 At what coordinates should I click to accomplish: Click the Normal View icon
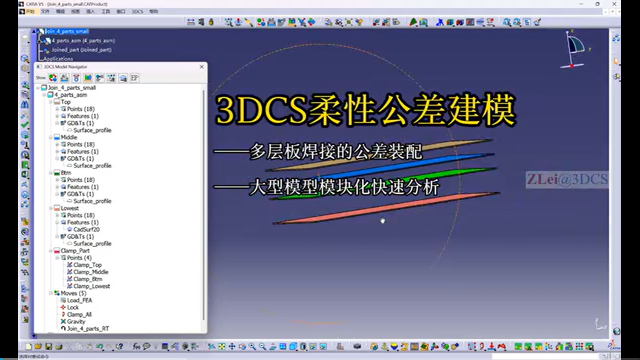[273, 347]
